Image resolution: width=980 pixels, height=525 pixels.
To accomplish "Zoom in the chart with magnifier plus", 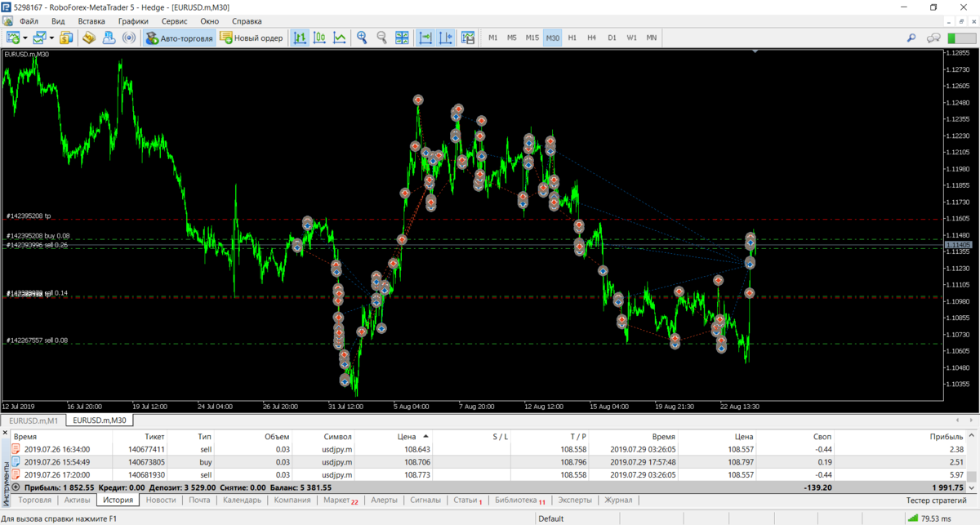I will click(x=362, y=38).
